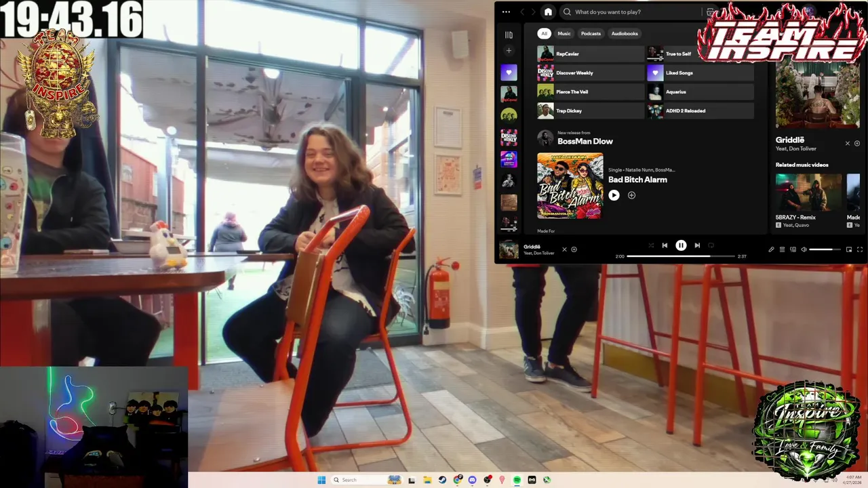Add current track via player bar plus icon
868x488 pixels.
tap(574, 249)
